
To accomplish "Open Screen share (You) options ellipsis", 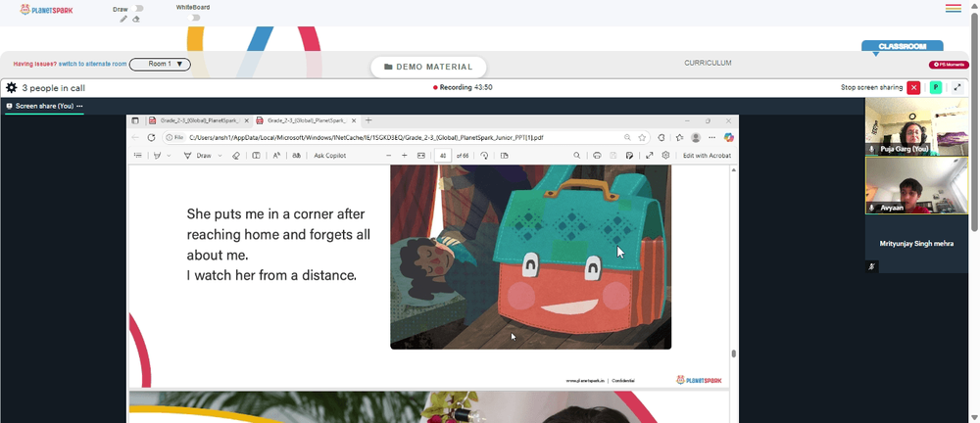I will pyautogui.click(x=79, y=106).
